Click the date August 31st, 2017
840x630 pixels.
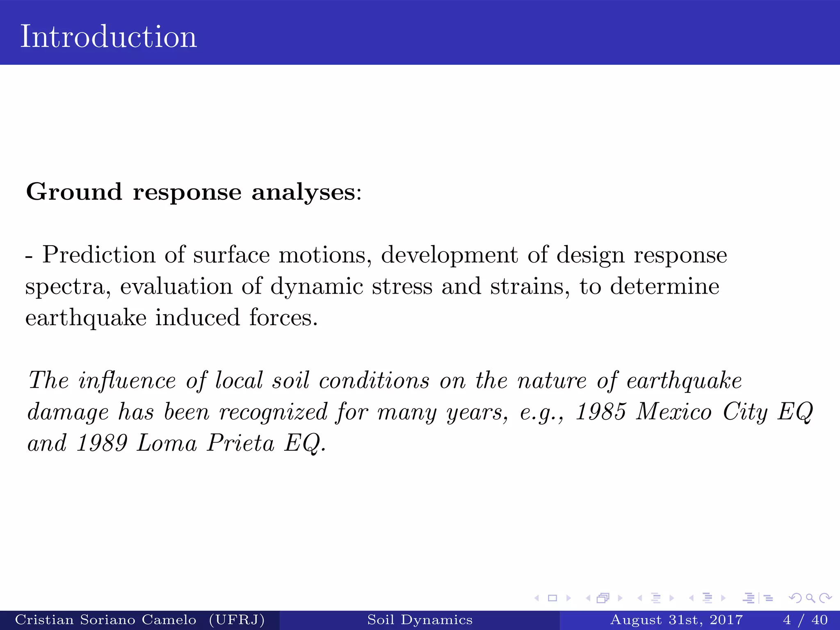click(677, 620)
